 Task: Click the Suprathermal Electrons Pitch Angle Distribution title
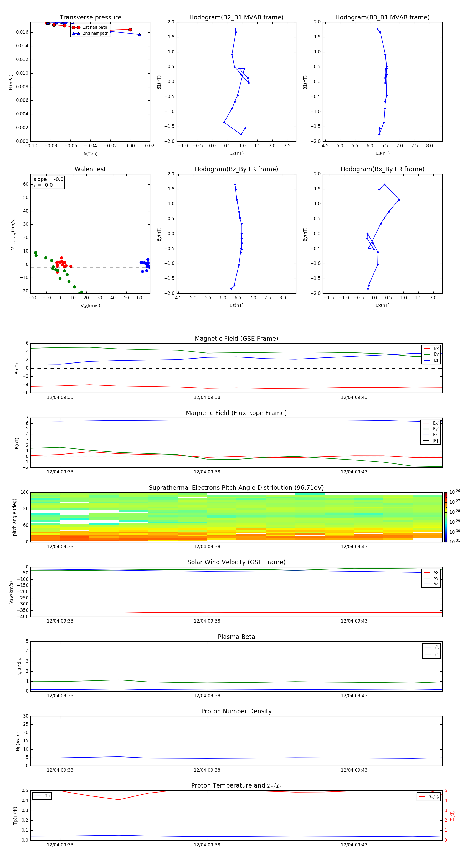[236, 488]
